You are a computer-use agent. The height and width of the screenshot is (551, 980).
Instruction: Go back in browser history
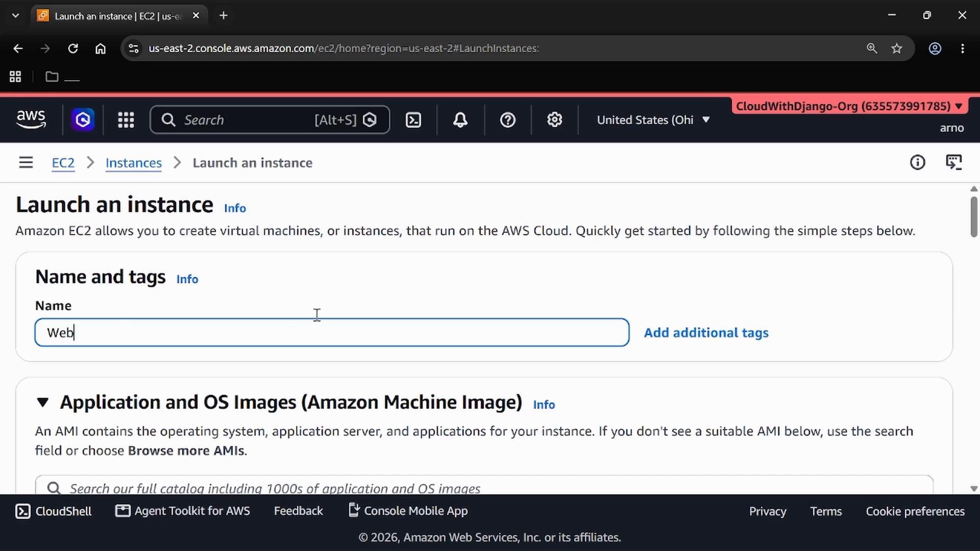point(18,48)
